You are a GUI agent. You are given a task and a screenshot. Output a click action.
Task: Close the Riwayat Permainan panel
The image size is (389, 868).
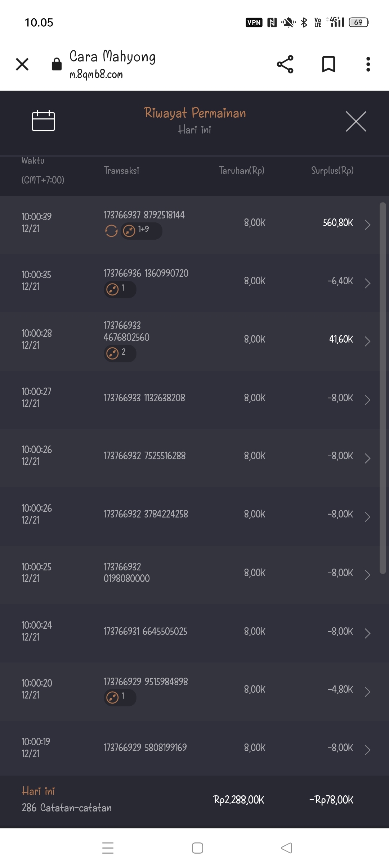tap(356, 122)
